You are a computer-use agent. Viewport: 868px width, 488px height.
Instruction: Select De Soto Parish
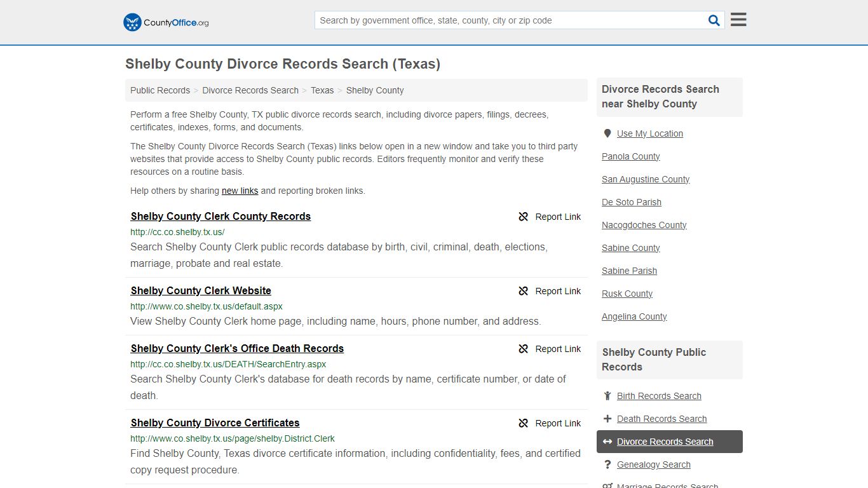pos(632,202)
